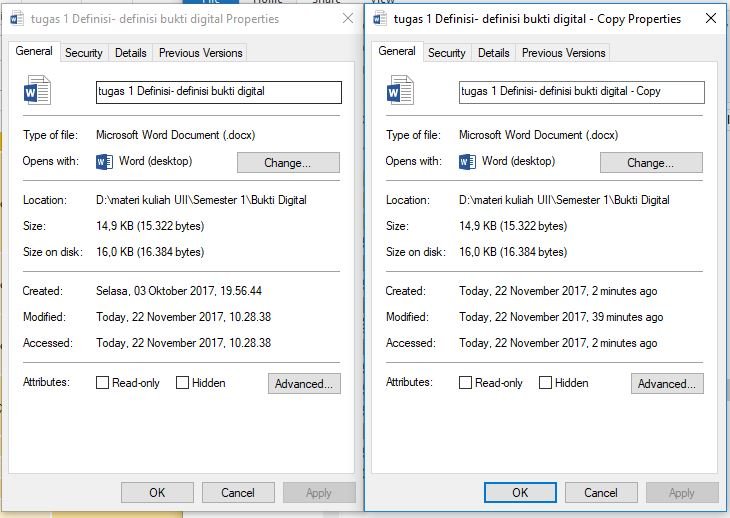
Task: Click Word document icon in left Properties dialog
Action: coord(37,91)
